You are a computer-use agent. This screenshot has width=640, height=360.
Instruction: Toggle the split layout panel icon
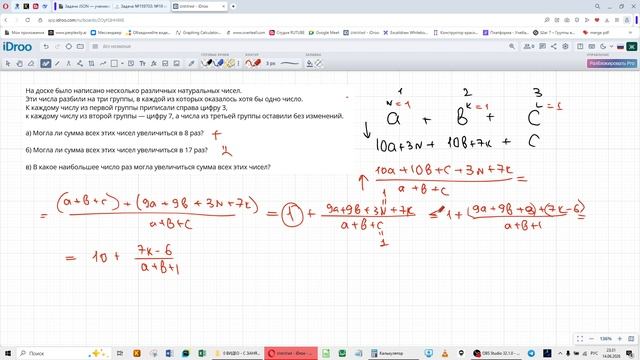(x=580, y=47)
